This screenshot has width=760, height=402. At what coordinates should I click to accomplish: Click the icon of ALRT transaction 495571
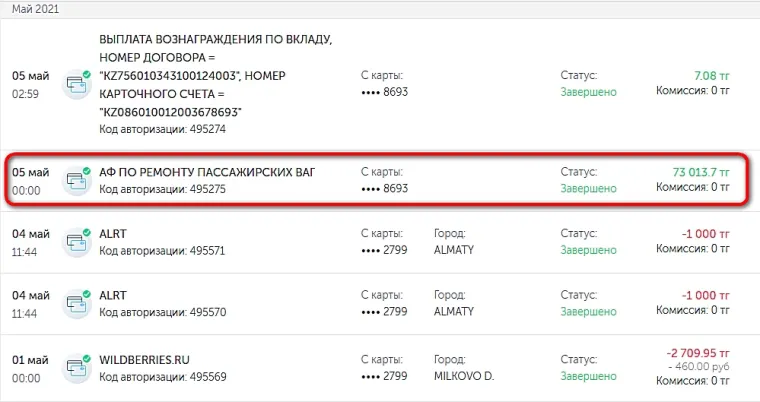click(76, 242)
